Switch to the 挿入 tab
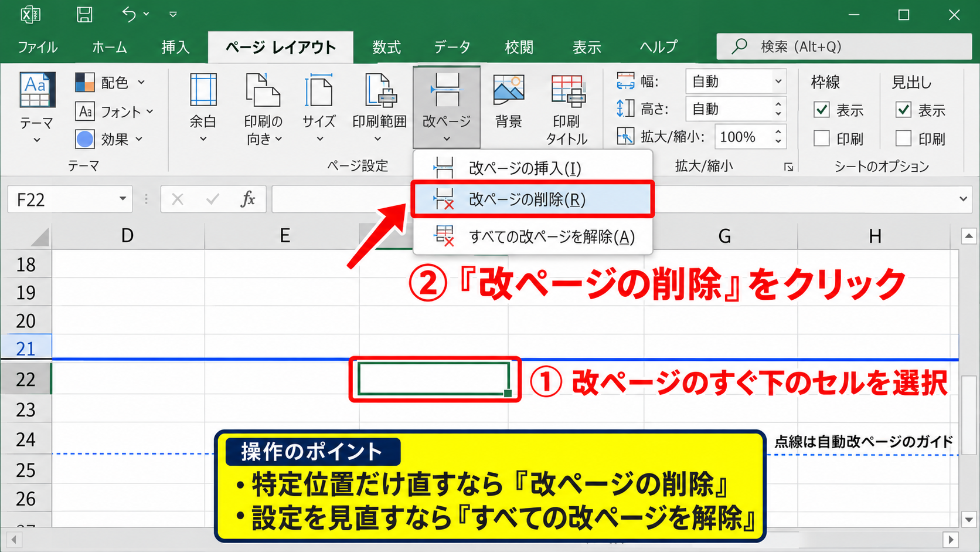This screenshot has width=980, height=552. click(x=176, y=47)
